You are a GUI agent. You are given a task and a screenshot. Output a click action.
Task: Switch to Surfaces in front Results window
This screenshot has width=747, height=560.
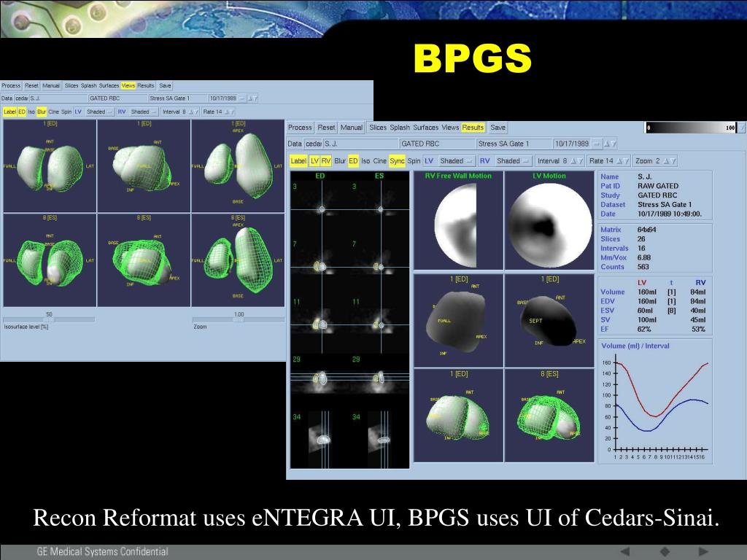point(426,128)
